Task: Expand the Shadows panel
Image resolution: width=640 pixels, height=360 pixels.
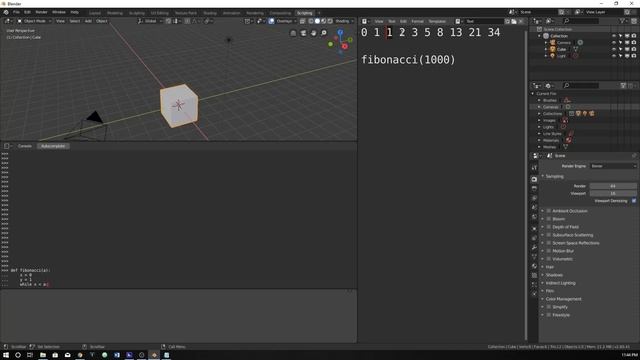Action: coord(553,275)
